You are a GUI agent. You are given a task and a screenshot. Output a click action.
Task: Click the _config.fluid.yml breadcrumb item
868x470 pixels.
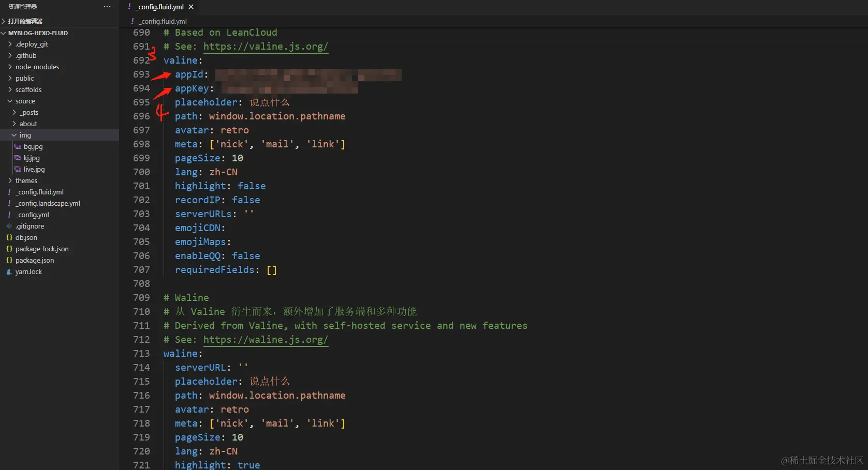tap(163, 21)
